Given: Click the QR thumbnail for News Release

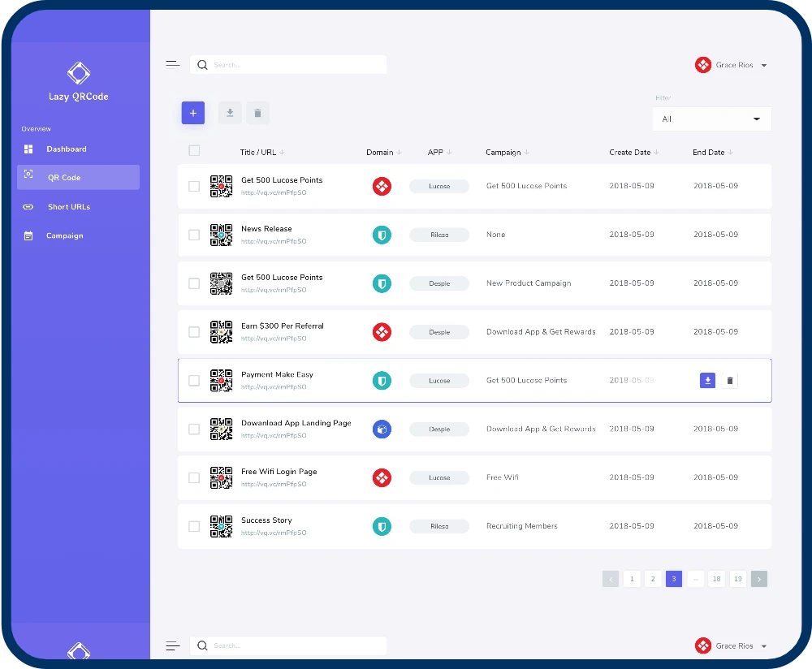Looking at the screenshot, I should click(x=221, y=235).
